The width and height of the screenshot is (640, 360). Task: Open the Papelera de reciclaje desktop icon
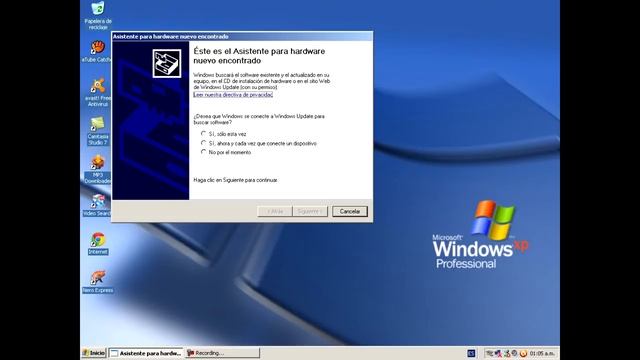click(98, 15)
